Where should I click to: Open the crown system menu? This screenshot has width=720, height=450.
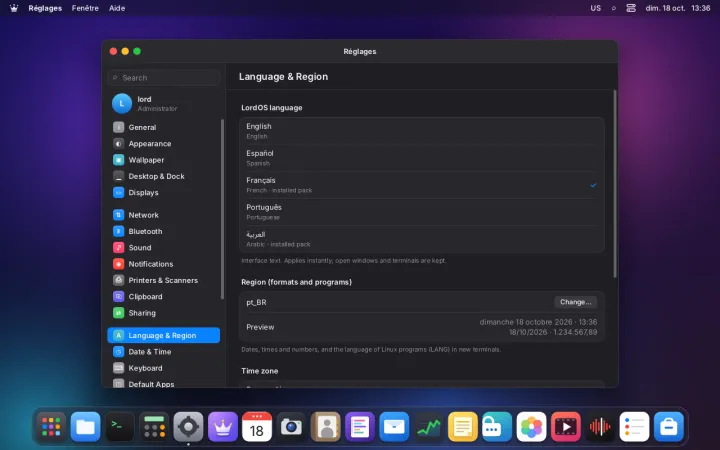coord(14,8)
